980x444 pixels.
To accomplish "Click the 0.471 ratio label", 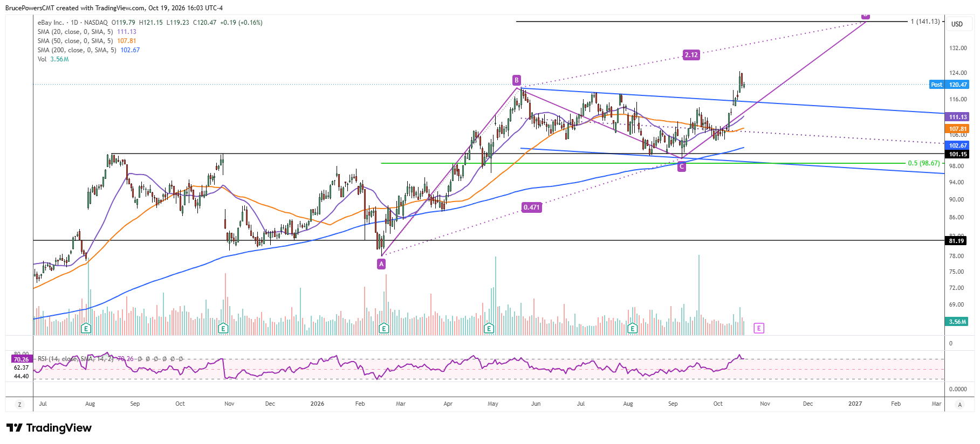I will [x=531, y=207].
